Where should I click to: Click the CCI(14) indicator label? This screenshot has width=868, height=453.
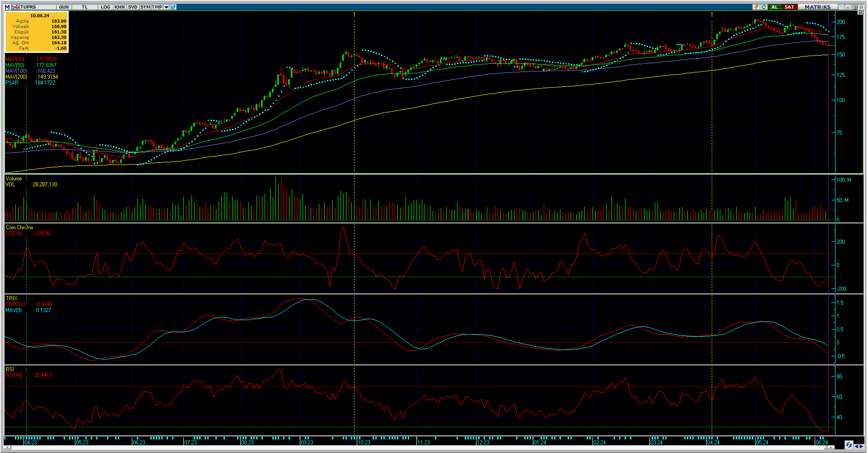[x=14, y=233]
